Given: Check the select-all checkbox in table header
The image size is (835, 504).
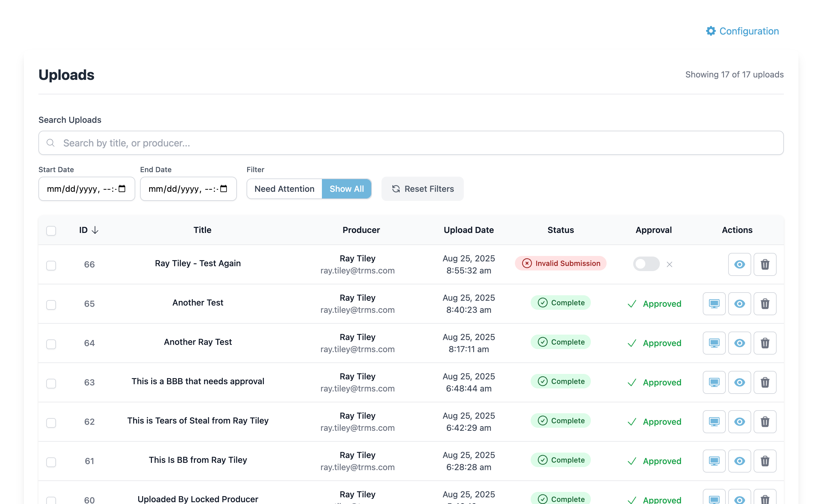Looking at the screenshot, I should coord(51,231).
